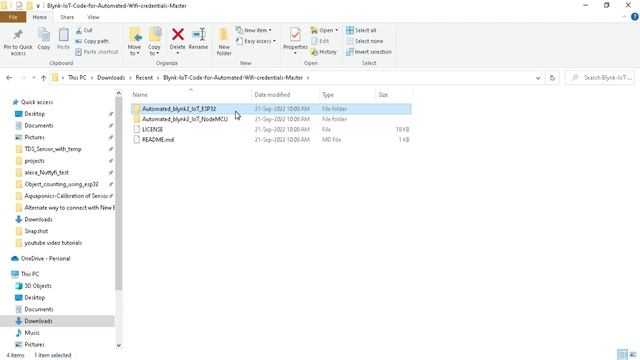Create a New folder from ribbon
Viewport: 640px width, 360px height.
coord(224,42)
